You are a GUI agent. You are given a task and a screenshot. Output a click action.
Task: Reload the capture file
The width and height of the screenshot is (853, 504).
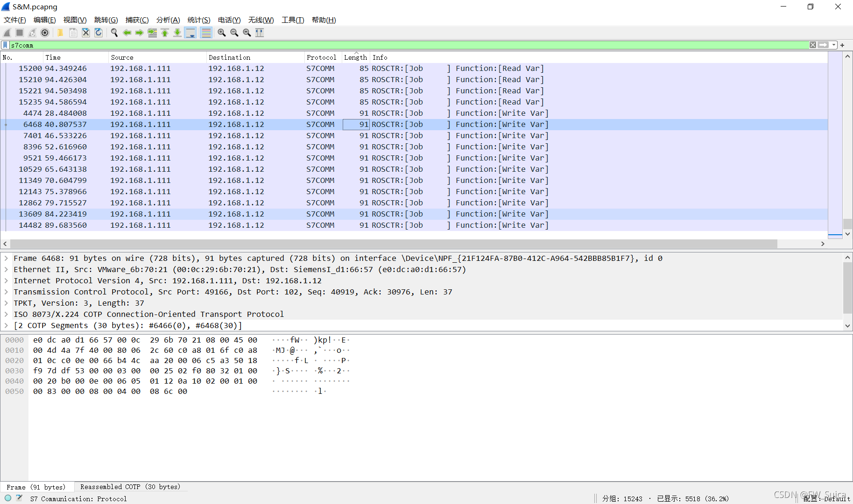coord(99,33)
